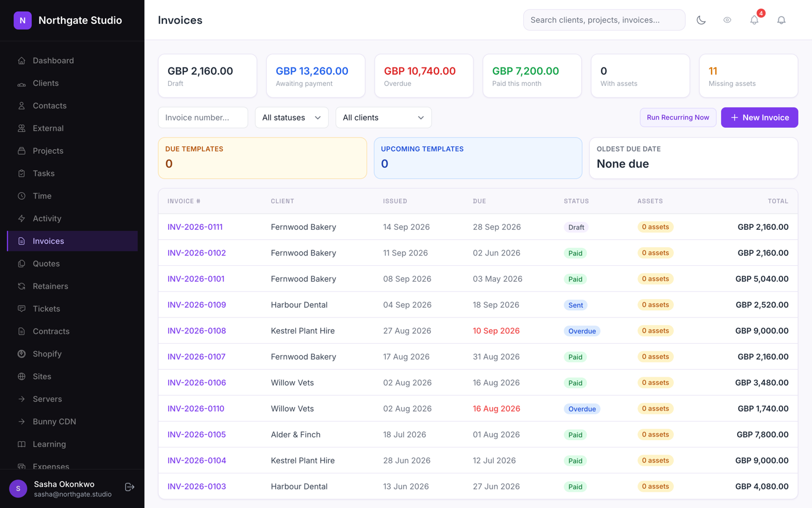
Task: Open invoice INV-2026-0108
Action: [x=197, y=331]
